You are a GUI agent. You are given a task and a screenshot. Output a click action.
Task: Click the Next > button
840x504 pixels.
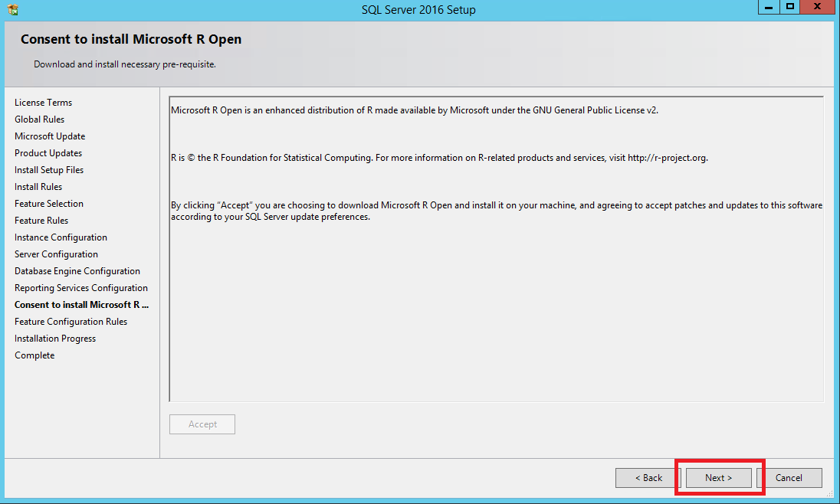pyautogui.click(x=718, y=478)
